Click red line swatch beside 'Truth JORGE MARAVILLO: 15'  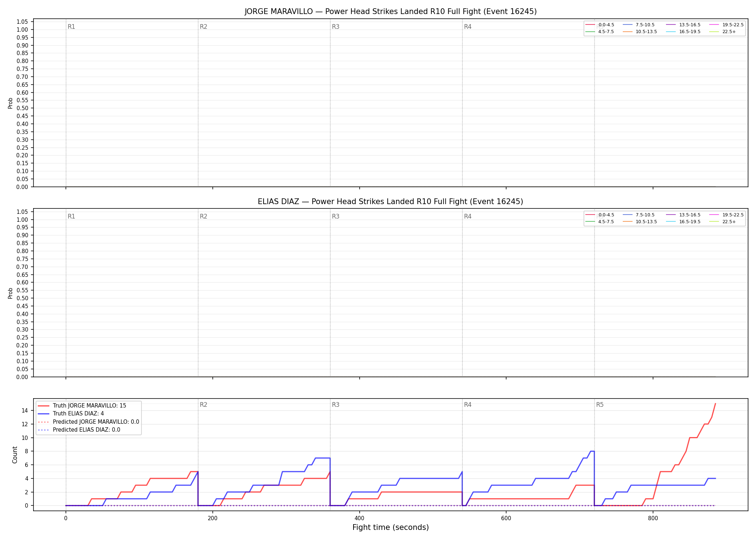click(44, 406)
